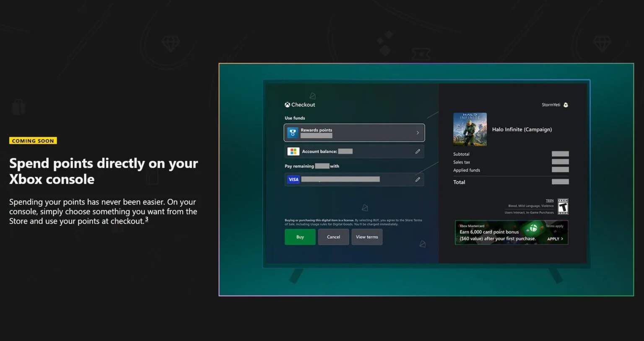Click the 'Earn 6,000 card point bonus' text
This screenshot has height=341, width=644.
pos(489,232)
